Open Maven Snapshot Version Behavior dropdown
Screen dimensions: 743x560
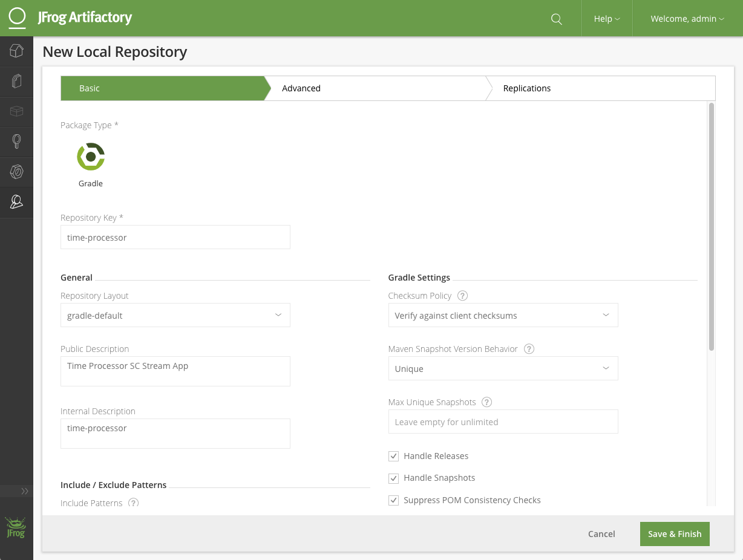(x=503, y=368)
